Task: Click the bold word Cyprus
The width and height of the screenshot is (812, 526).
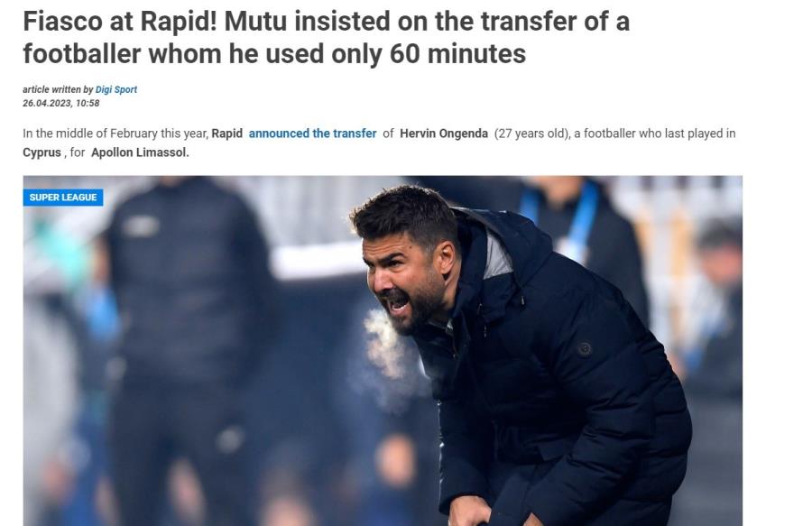Action: (x=42, y=152)
